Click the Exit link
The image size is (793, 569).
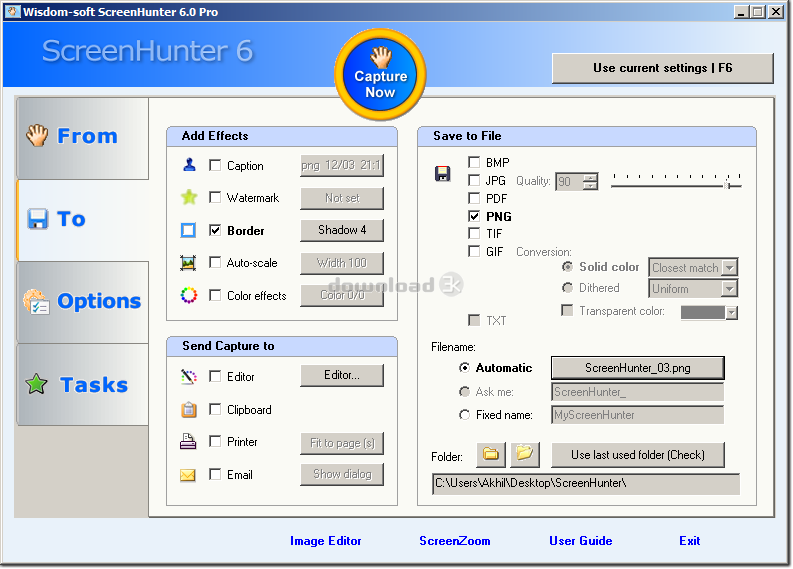coord(689,541)
